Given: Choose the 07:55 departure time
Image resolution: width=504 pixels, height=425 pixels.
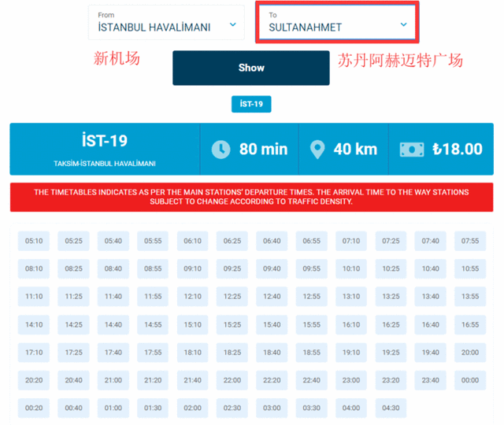Looking at the screenshot, I should (x=470, y=241).
